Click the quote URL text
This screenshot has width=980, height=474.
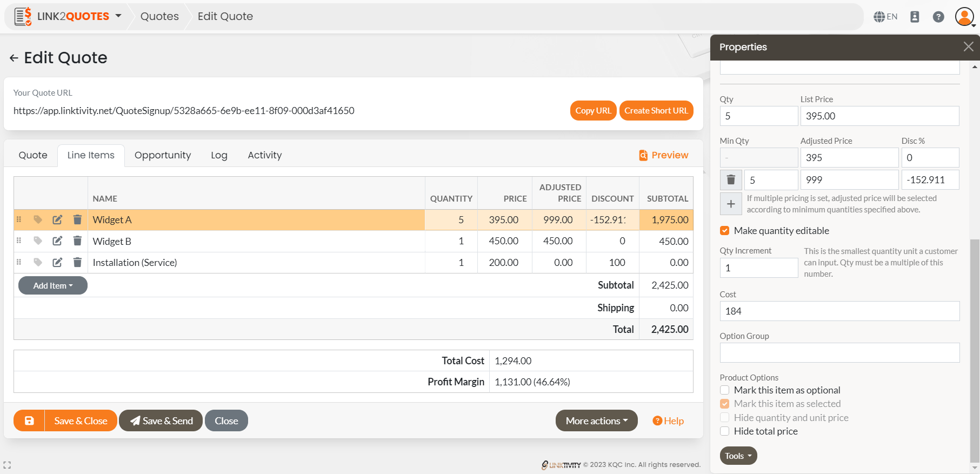(184, 110)
